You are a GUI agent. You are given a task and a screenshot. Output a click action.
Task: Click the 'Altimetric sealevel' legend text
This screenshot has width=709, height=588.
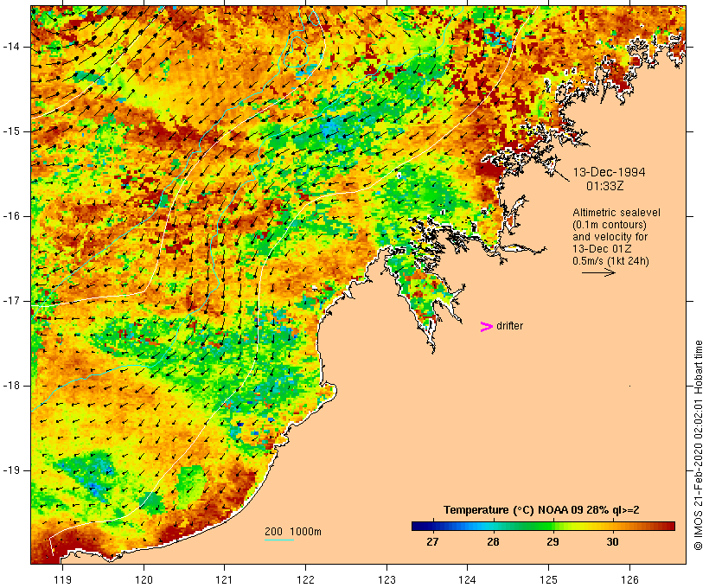pos(616,213)
